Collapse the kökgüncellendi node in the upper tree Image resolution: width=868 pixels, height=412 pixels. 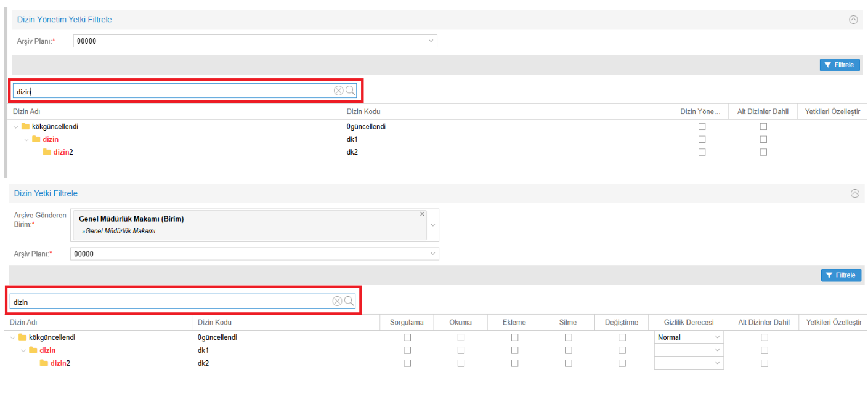16,127
